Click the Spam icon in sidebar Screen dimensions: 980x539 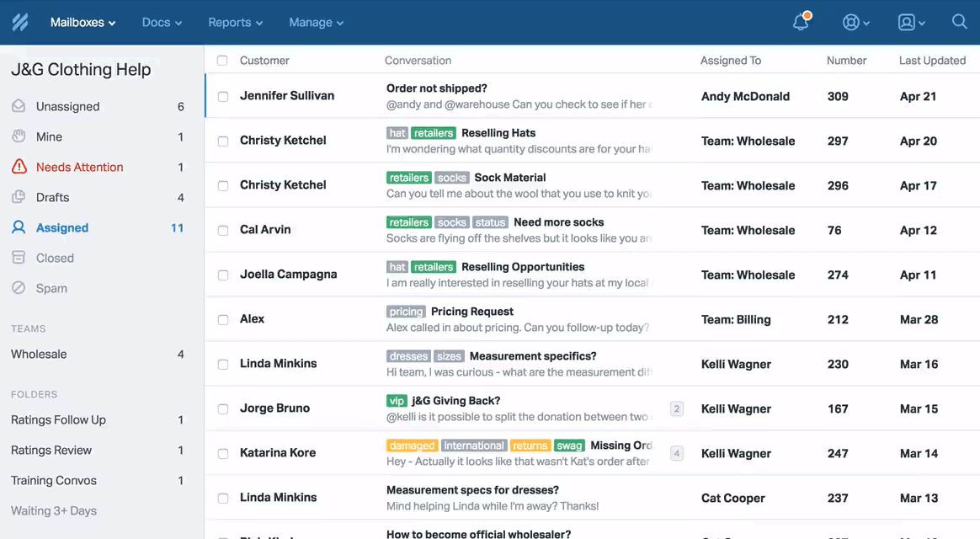19,288
